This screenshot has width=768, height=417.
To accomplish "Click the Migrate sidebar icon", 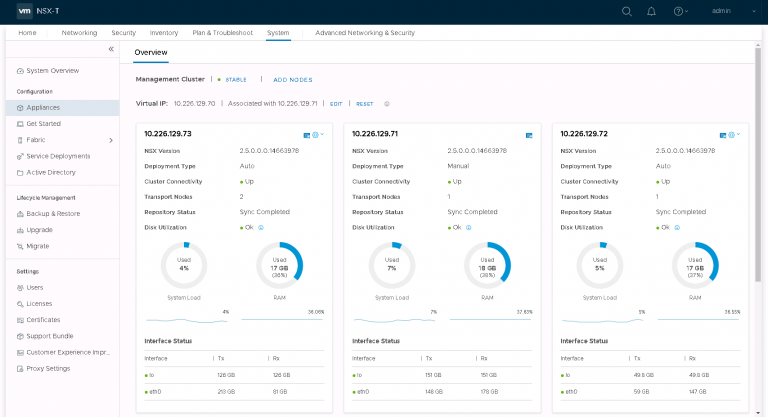I will click(x=20, y=246).
